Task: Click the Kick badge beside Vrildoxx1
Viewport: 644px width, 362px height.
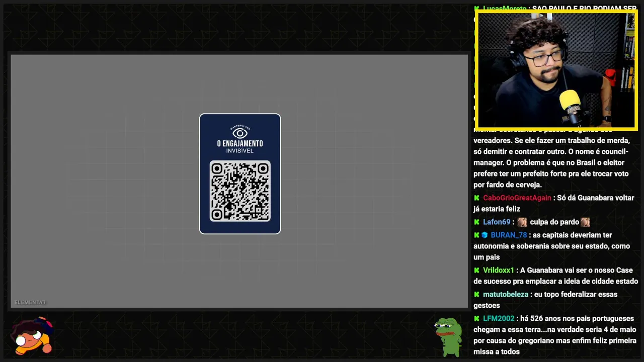Action: click(476, 270)
